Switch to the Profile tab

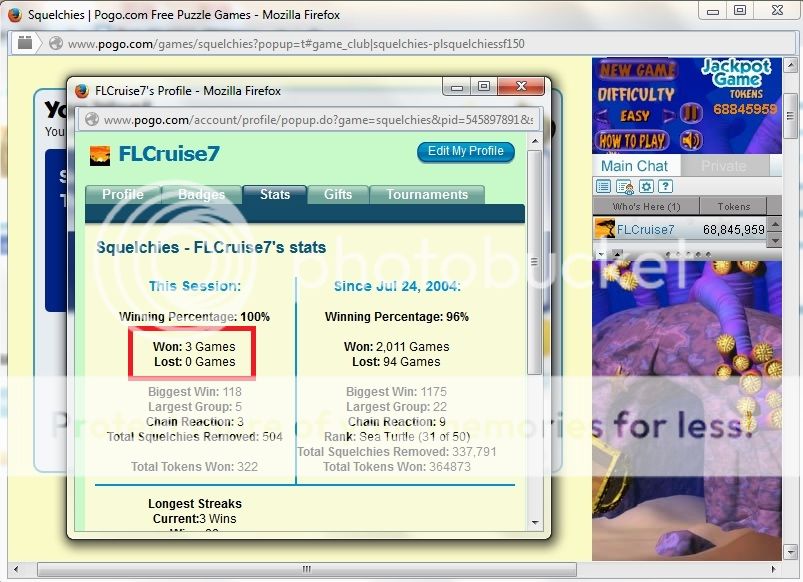tap(123, 195)
